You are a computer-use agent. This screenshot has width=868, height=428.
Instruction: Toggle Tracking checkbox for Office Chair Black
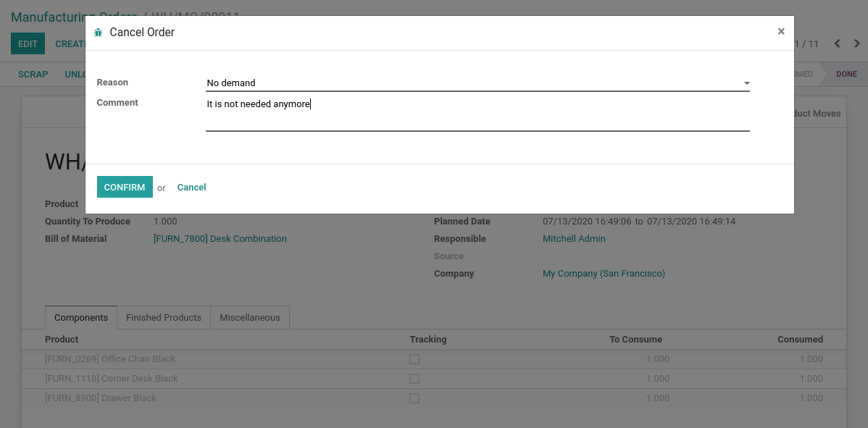tap(414, 359)
